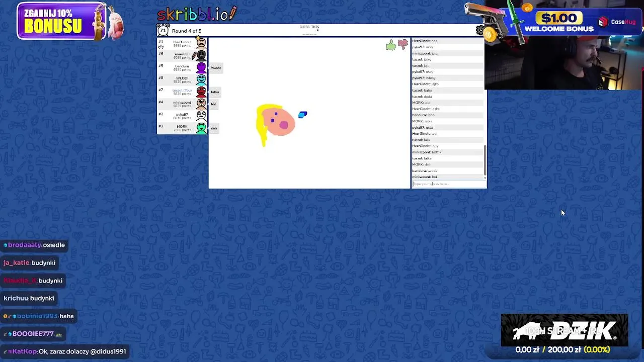Select player row WLODI
Screen dimensions: 644x362
click(x=182, y=79)
